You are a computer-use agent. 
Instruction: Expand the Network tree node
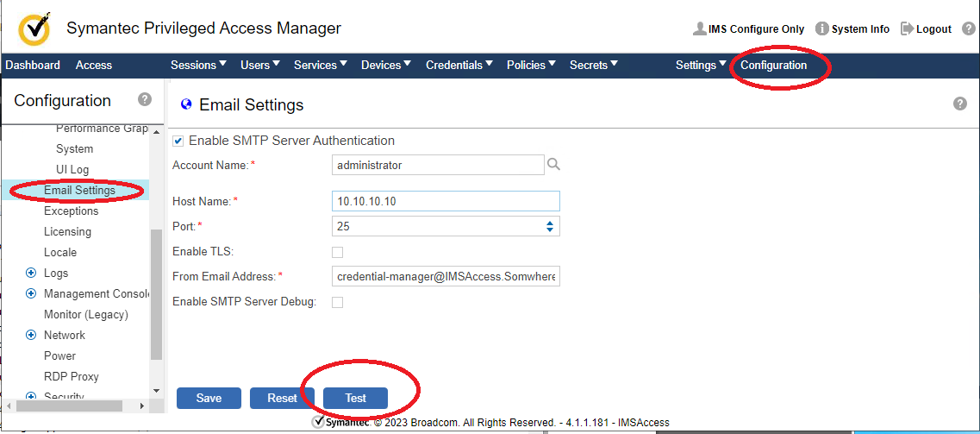(x=31, y=335)
